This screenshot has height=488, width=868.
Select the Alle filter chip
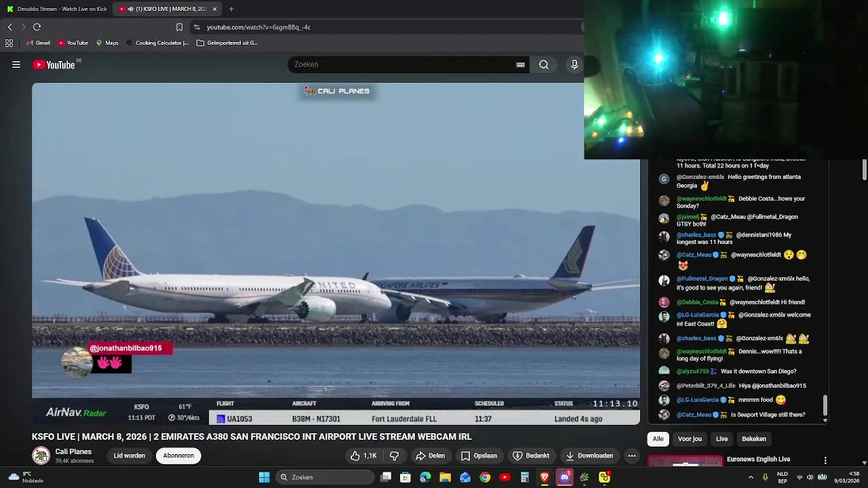[658, 439]
